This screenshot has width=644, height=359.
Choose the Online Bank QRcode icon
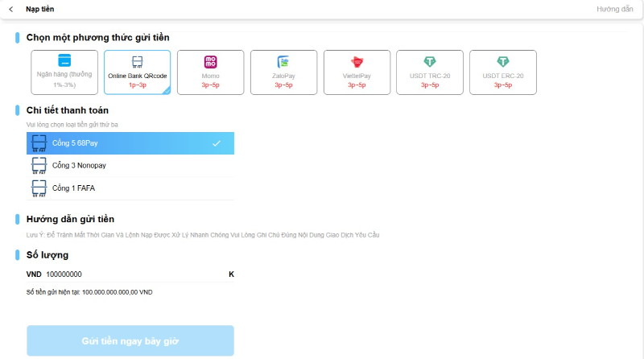pos(137,62)
